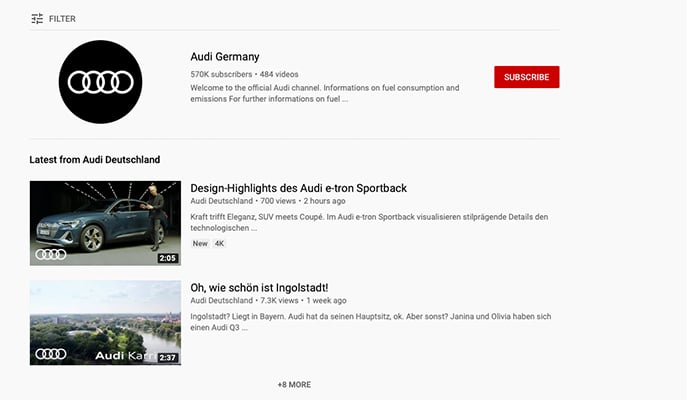Click the 2:37 duration badge
This screenshot has height=400, width=687.
(x=167, y=357)
